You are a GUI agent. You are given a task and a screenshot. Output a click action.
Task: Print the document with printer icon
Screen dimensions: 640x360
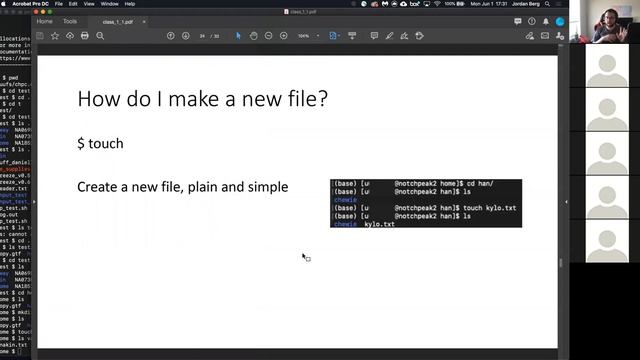(x=85, y=36)
